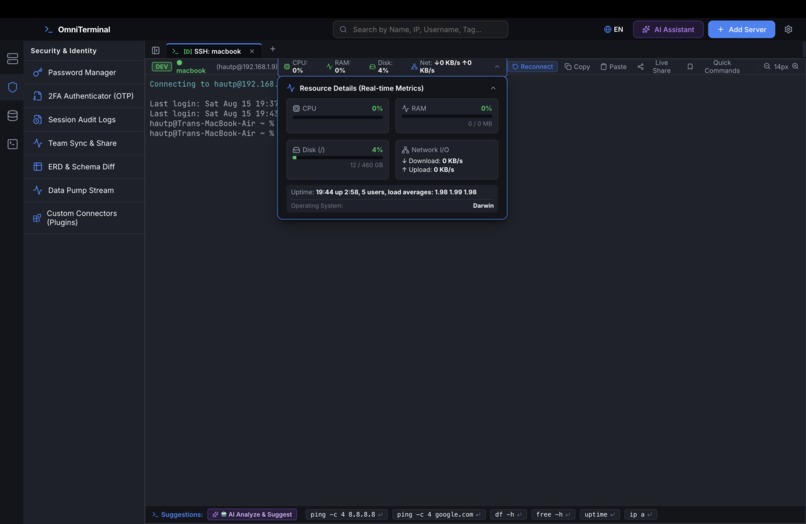This screenshot has height=524, width=806.
Task: Open Quick Commands
Action: [722, 66]
